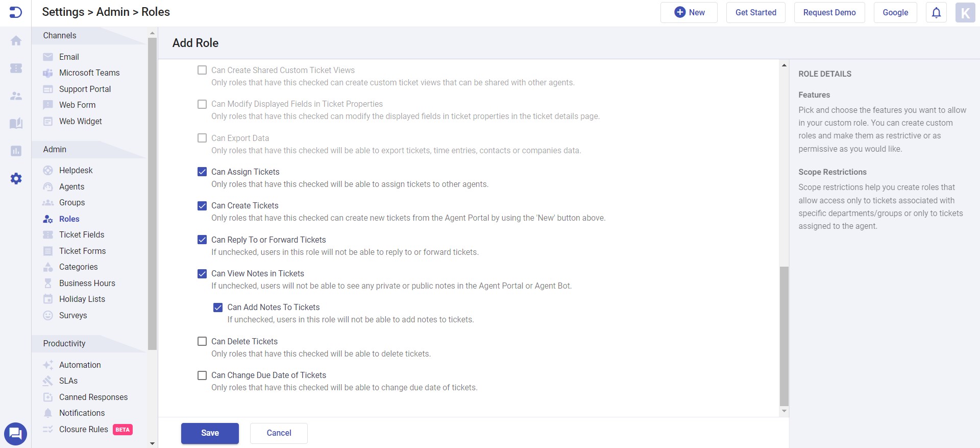Screen dimensions: 980x448
Task: Open the chat bubble icon
Action: pyautogui.click(x=15, y=434)
